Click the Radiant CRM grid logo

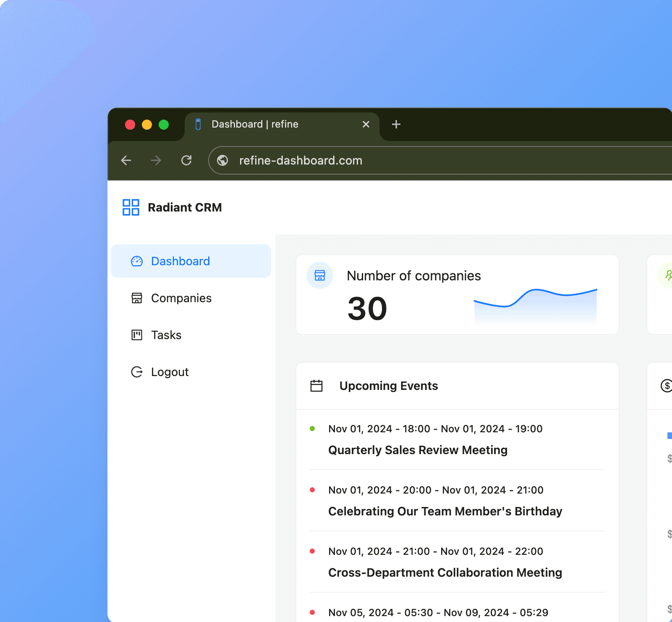click(130, 207)
